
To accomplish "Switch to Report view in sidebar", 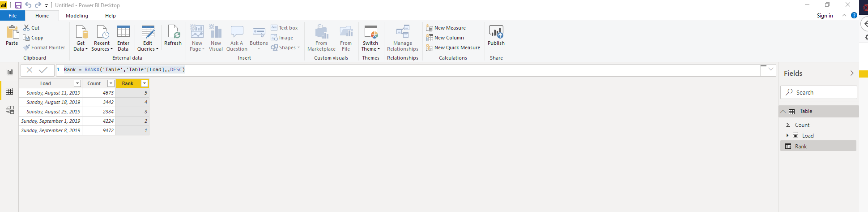I will 9,72.
